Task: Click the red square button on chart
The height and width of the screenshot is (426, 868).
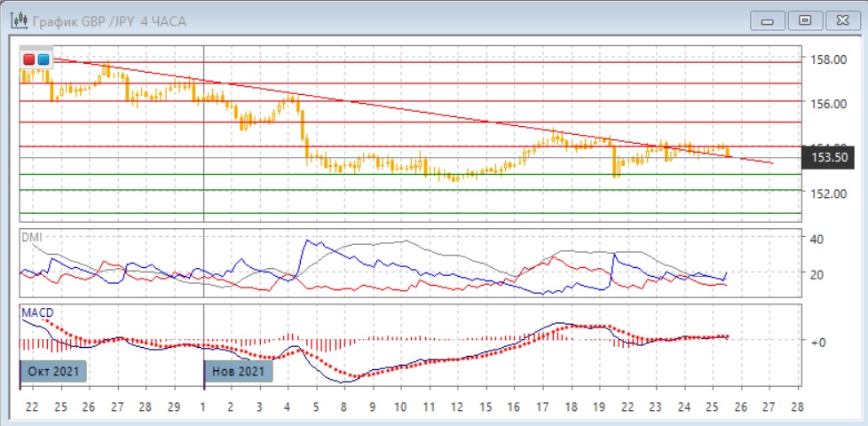Action: tap(30, 59)
